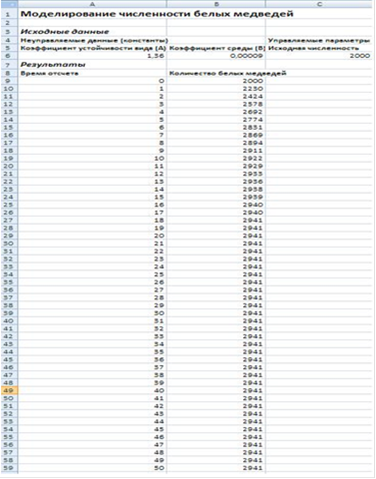Click row header 49
This screenshot has height=479, width=376.
click(x=9, y=391)
